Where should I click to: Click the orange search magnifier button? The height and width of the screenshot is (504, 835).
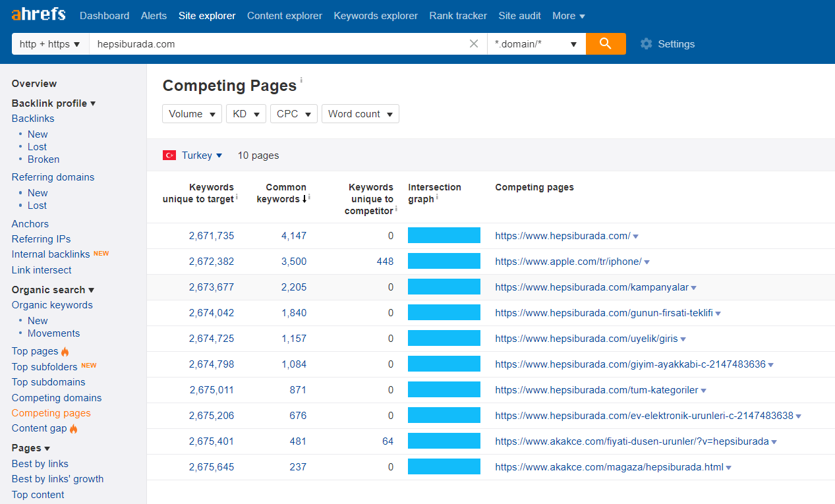tap(606, 44)
